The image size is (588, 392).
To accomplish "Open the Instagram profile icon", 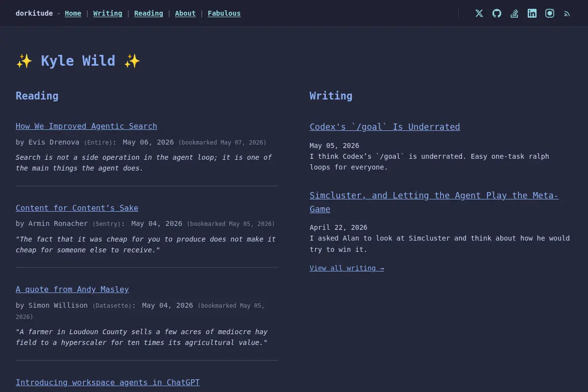I will point(550,13).
